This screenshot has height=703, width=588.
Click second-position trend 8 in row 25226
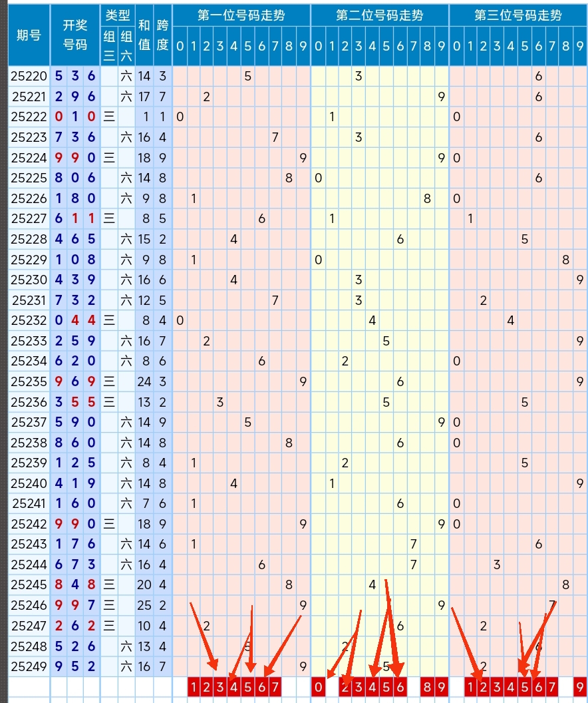tap(427, 198)
